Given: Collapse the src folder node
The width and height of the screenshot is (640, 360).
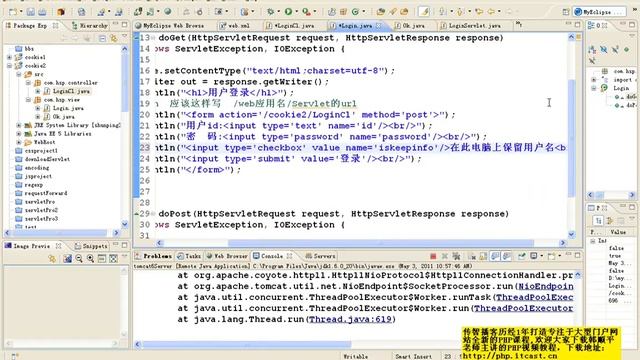Looking at the screenshot, I should (x=19, y=74).
